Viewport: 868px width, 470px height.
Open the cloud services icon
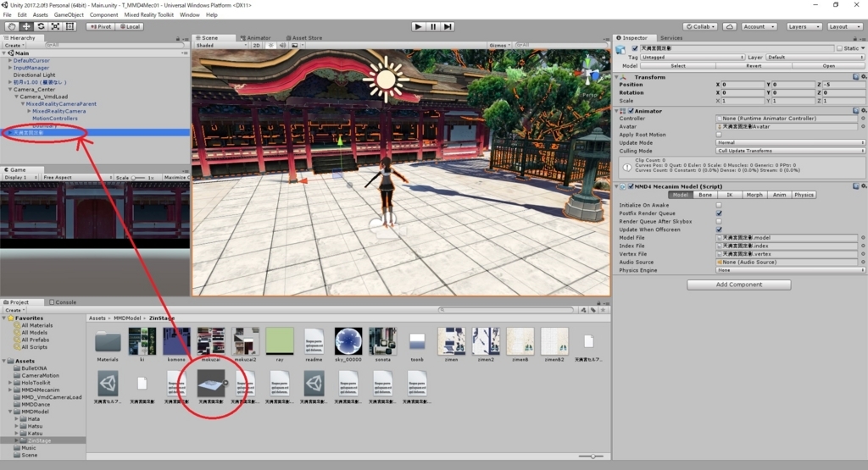730,26
